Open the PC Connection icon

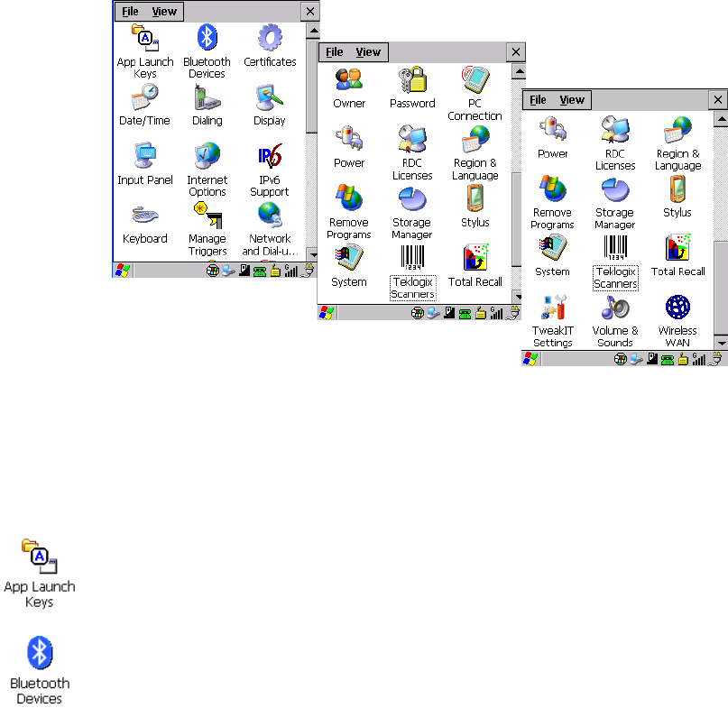pos(475,94)
